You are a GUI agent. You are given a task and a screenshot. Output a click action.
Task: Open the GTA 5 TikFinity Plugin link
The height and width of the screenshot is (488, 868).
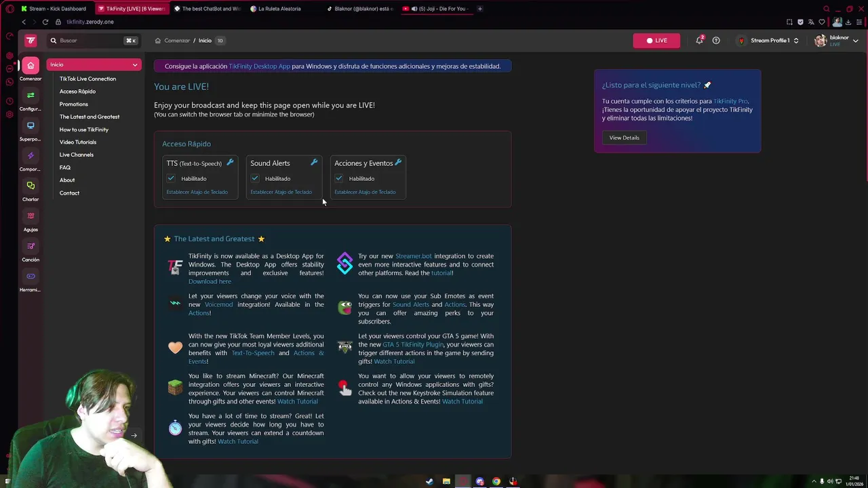coord(412,344)
